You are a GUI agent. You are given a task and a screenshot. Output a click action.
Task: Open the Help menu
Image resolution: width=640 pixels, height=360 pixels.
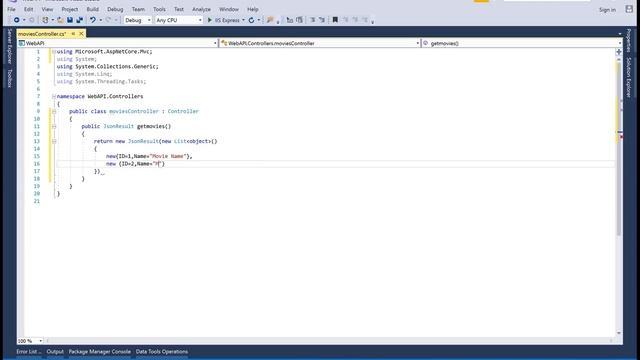pyautogui.click(x=253, y=9)
